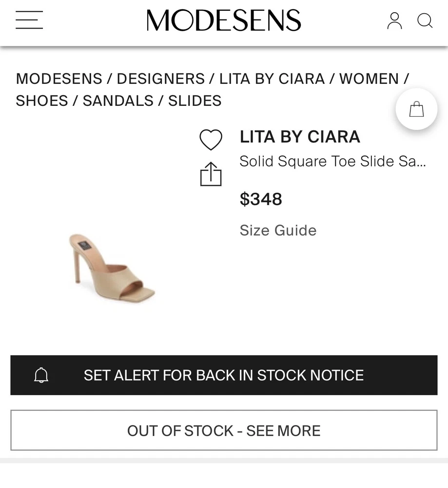Save product with the heart icon
The width and height of the screenshot is (448, 488).
point(211,140)
